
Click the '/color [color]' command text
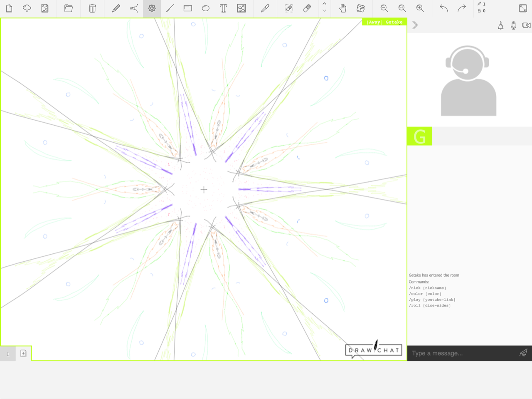[x=425, y=294]
